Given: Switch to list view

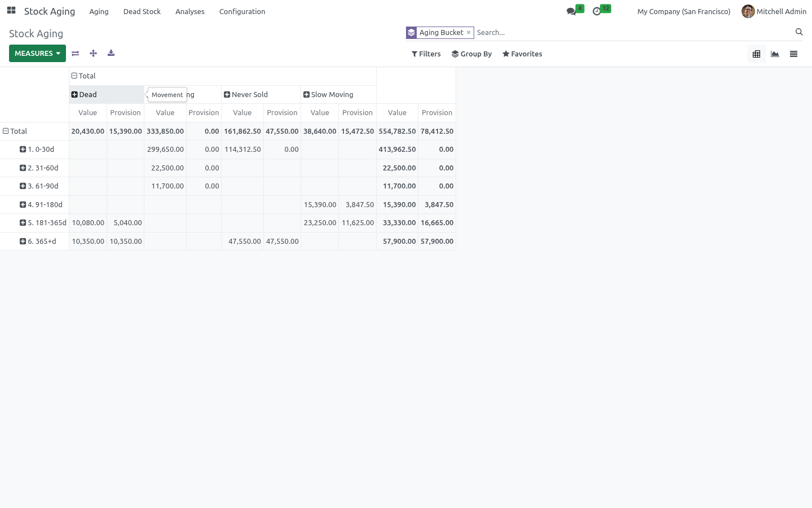Looking at the screenshot, I should 793,54.
